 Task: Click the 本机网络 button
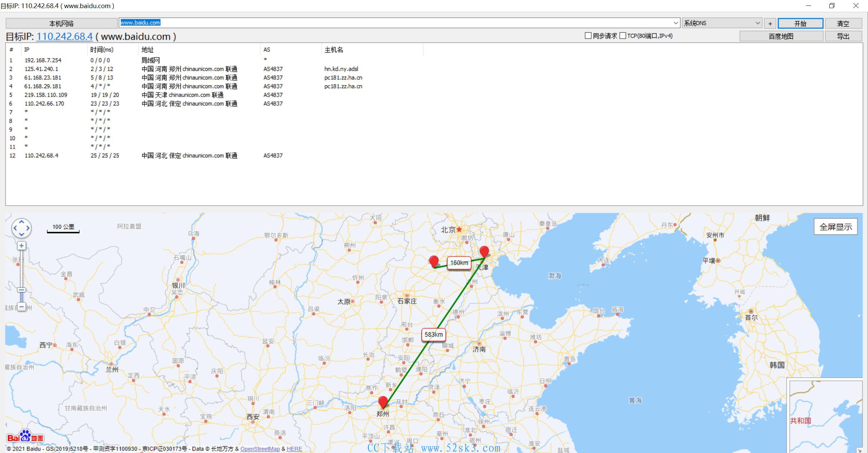tap(61, 23)
